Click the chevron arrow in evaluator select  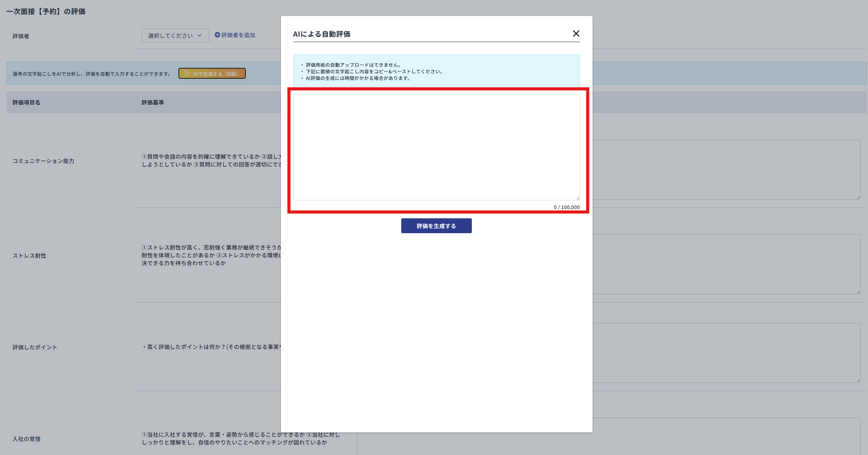(199, 35)
